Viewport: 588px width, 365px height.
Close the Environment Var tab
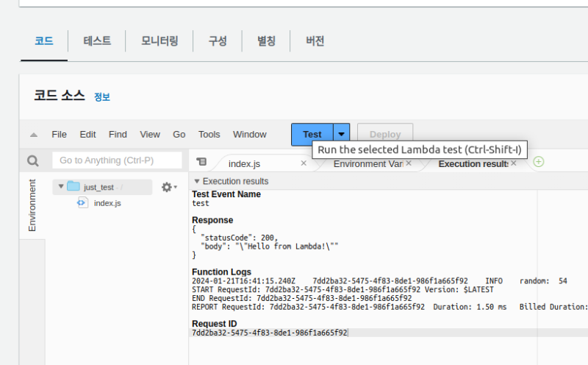(x=409, y=163)
